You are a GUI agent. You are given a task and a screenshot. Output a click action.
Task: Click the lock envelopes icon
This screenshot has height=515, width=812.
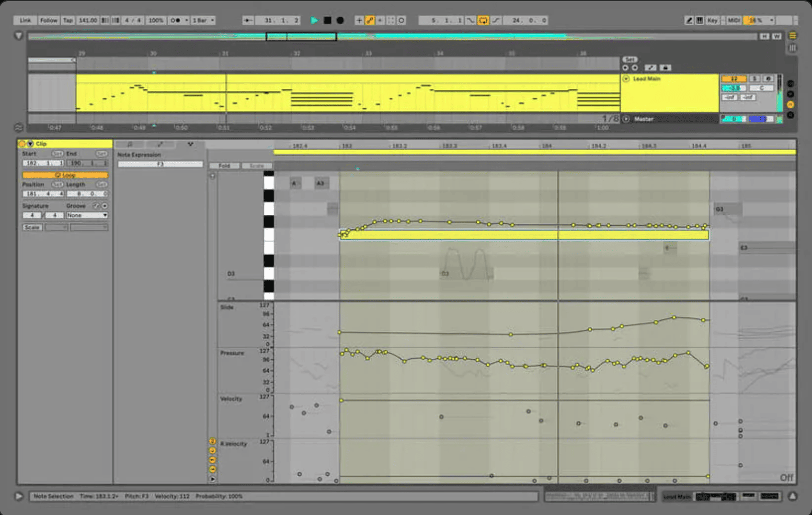click(665, 68)
